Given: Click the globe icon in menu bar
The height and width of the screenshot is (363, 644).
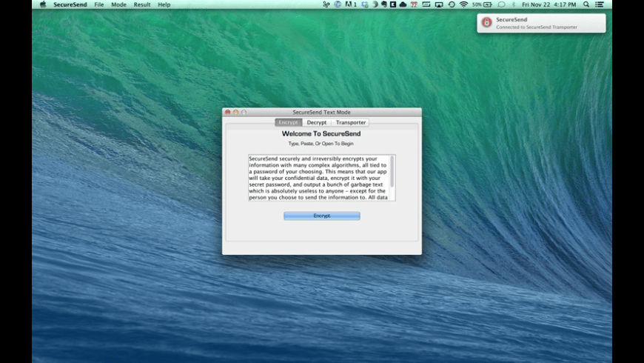Looking at the screenshot, I should point(338,4).
